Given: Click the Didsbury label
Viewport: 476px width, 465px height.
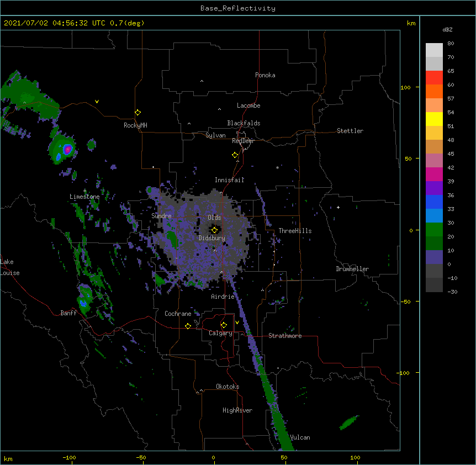Looking at the screenshot, I should [x=212, y=238].
